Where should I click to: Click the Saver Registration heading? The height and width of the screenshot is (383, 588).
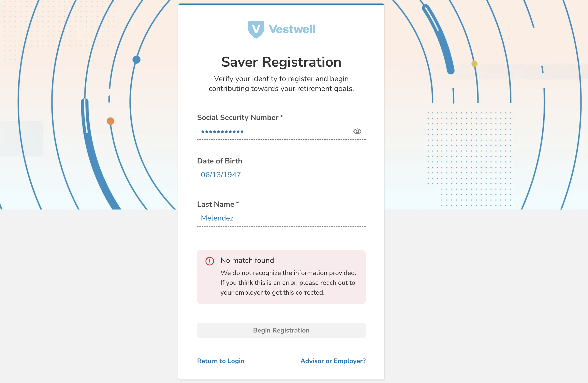coord(281,62)
